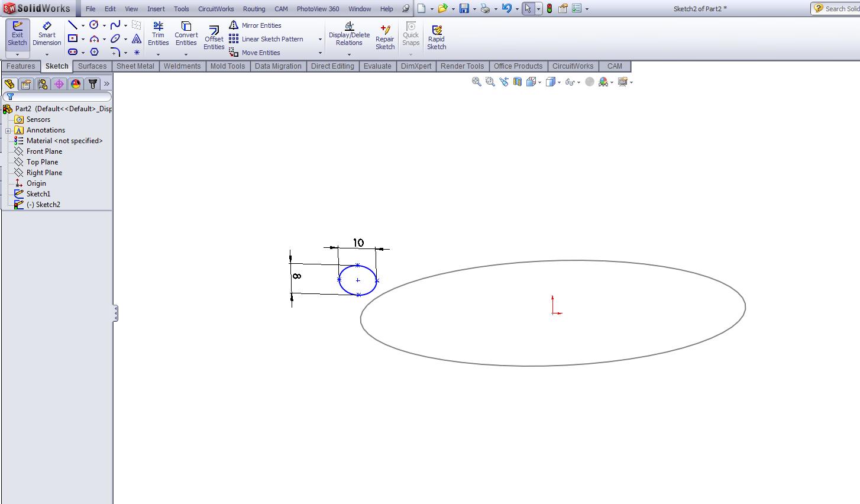Image resolution: width=860 pixels, height=504 pixels.
Task: Open the DisplayManager panel tab
Action: pyautogui.click(x=76, y=84)
